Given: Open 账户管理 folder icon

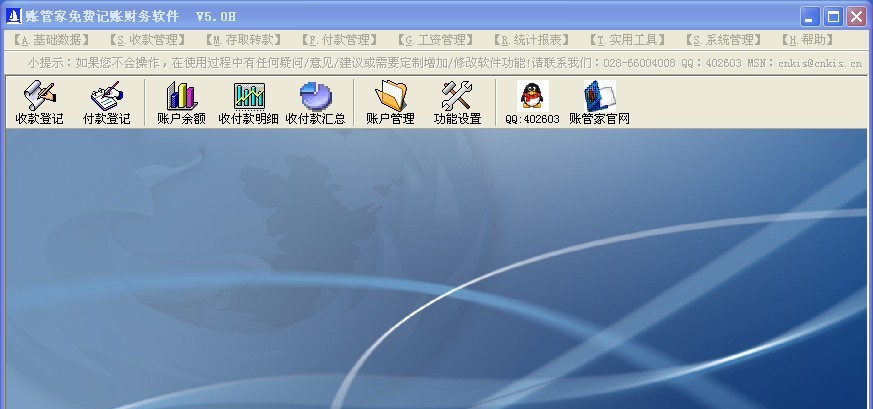Looking at the screenshot, I should [390, 102].
